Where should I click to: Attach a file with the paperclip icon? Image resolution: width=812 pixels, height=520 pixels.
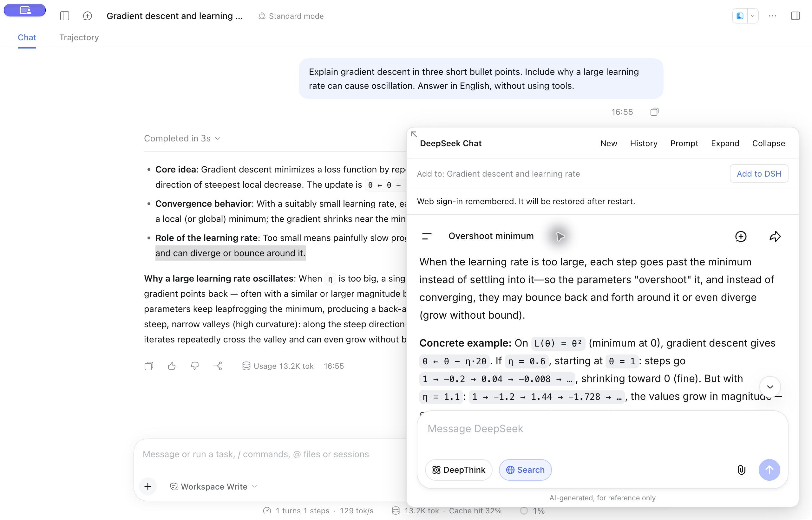pyautogui.click(x=741, y=470)
